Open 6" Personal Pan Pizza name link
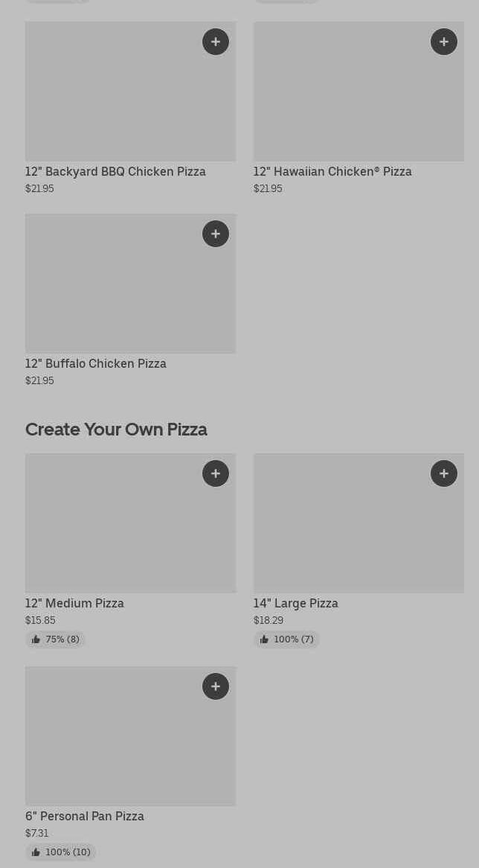Image resolution: width=479 pixels, height=868 pixels. click(85, 817)
